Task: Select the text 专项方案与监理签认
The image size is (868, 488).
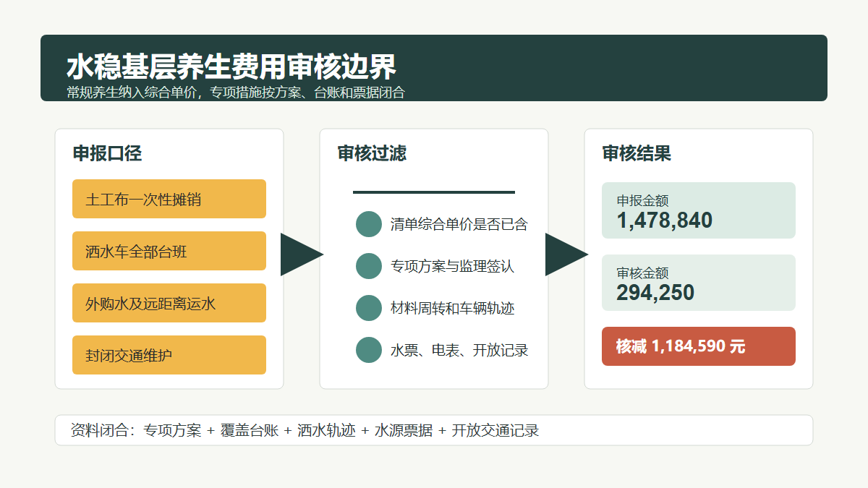Action: tap(453, 266)
